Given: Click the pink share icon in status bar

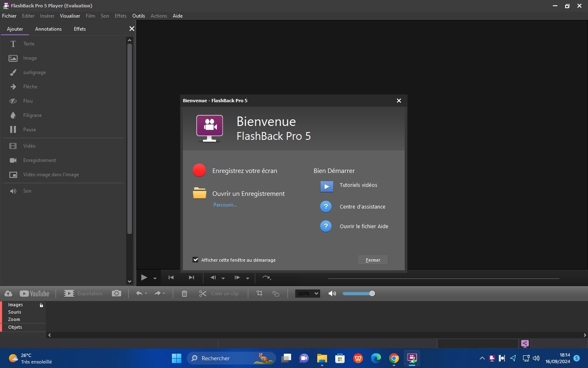Looking at the screenshot, I should coord(525,343).
